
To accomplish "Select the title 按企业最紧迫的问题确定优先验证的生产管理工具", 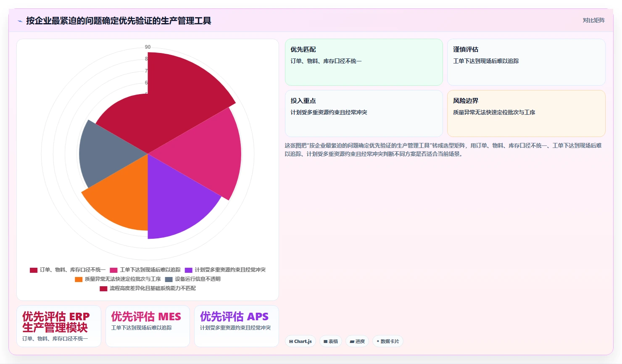I will coord(119,21).
